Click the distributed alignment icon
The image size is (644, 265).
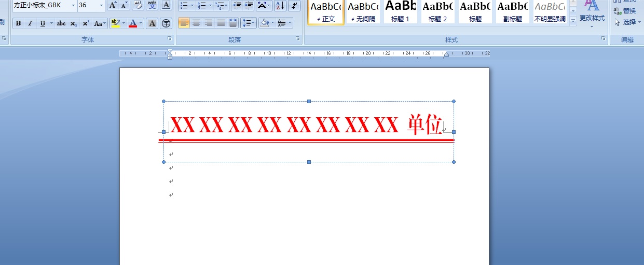click(233, 23)
